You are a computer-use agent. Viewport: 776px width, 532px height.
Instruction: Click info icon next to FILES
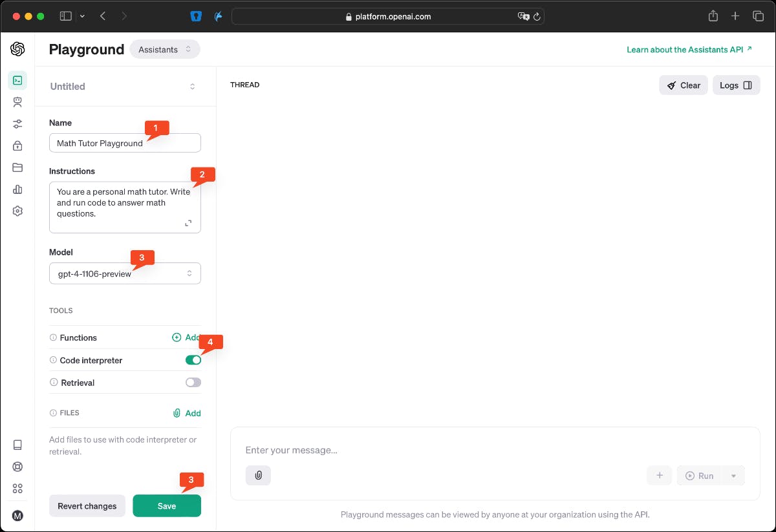(53, 412)
